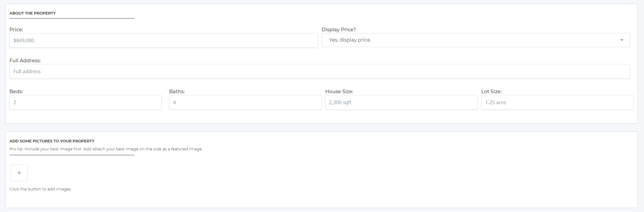644x212 pixels.
Task: Click the 'Beds:' label
Action: [16, 91]
